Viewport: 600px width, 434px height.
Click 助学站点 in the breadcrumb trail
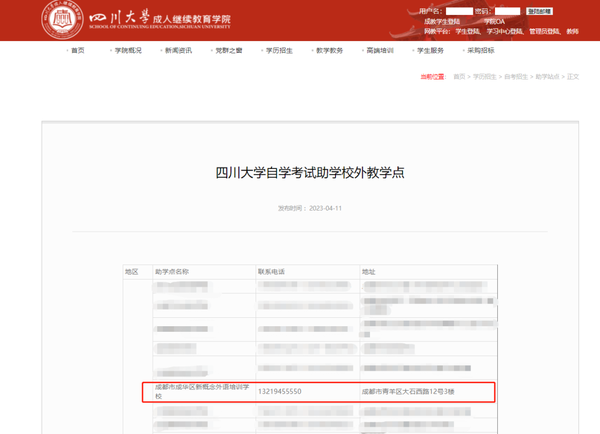pos(547,77)
